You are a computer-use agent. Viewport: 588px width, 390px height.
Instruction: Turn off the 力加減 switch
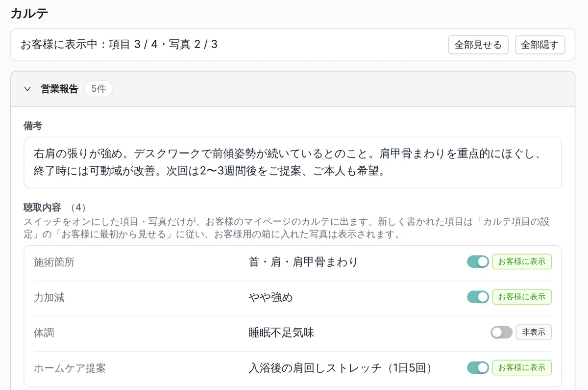(x=478, y=297)
